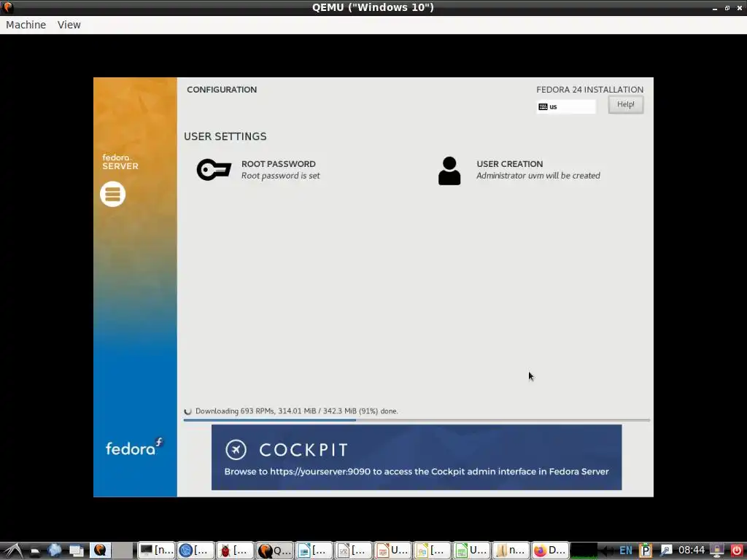Screen dimensions: 747x560
Task: Click the Fedora Server round logo icon
Action: point(113,194)
